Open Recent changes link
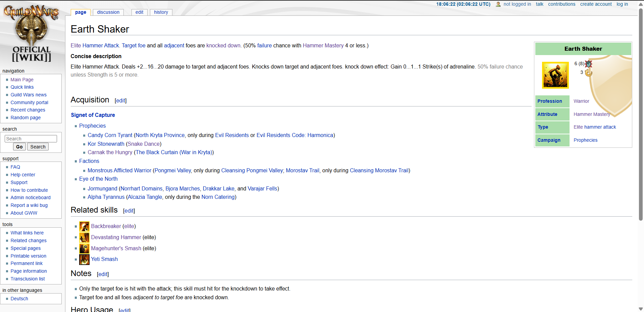Image resolution: width=644 pixels, height=312 pixels. pyautogui.click(x=28, y=110)
